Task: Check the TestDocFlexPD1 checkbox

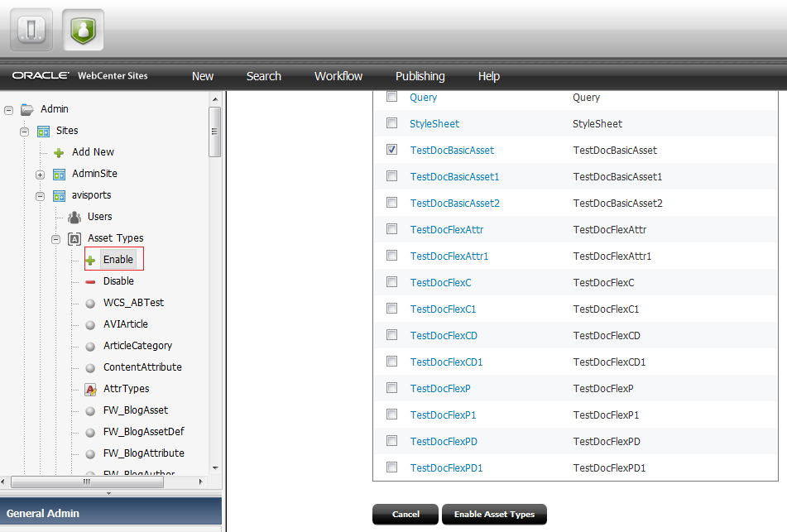Action: point(392,467)
